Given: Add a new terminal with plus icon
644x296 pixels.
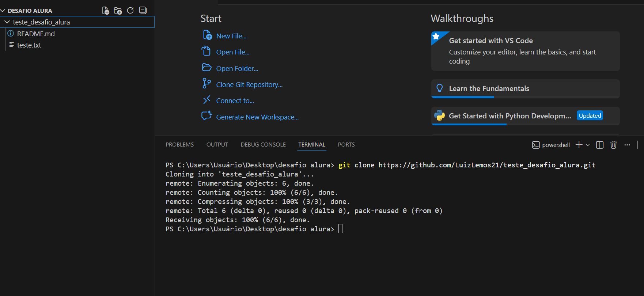Looking at the screenshot, I should (579, 145).
